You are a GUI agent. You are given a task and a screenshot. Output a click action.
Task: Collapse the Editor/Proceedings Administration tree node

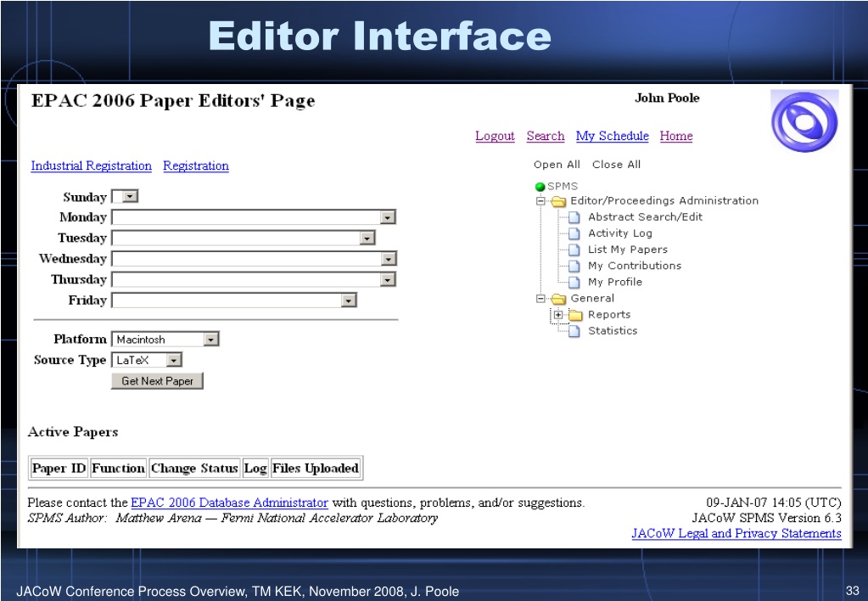[540, 201]
